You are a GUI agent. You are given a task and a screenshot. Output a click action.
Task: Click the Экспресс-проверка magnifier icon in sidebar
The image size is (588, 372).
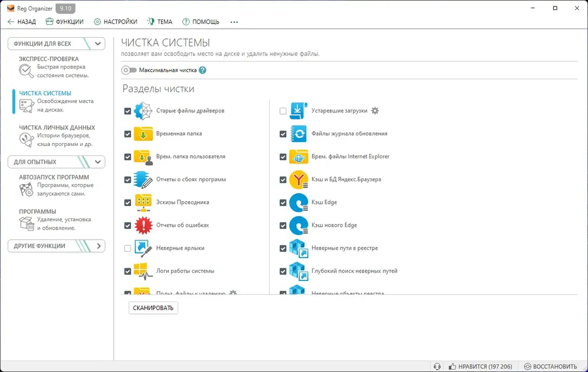tap(26, 71)
